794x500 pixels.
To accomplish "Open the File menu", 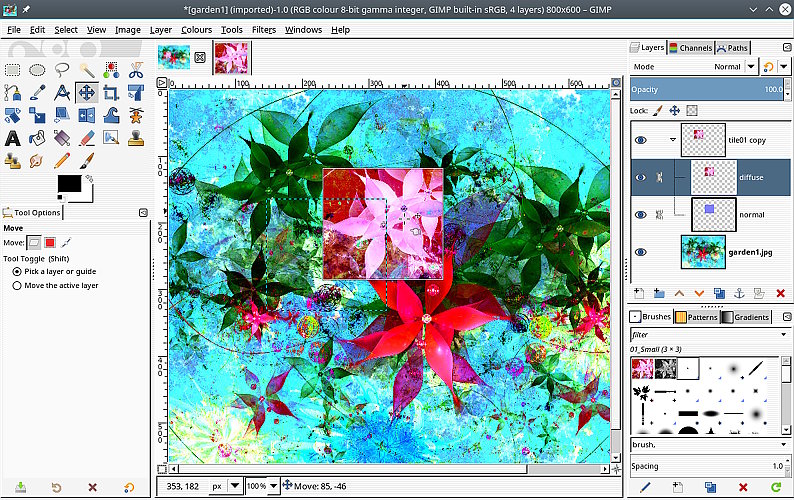I will (14, 30).
